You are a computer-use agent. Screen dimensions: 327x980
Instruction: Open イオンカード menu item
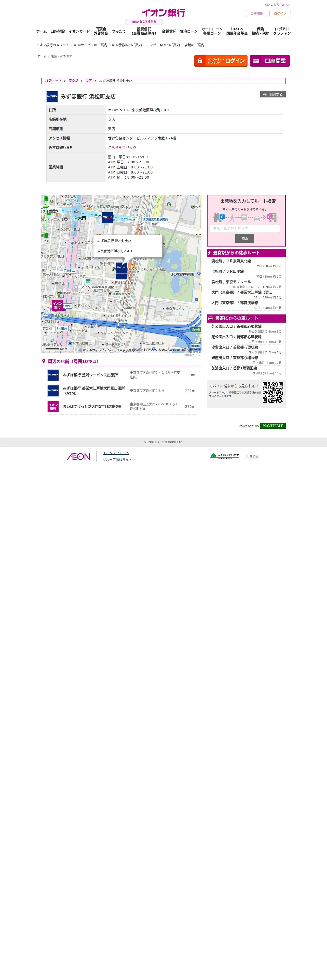79,31
